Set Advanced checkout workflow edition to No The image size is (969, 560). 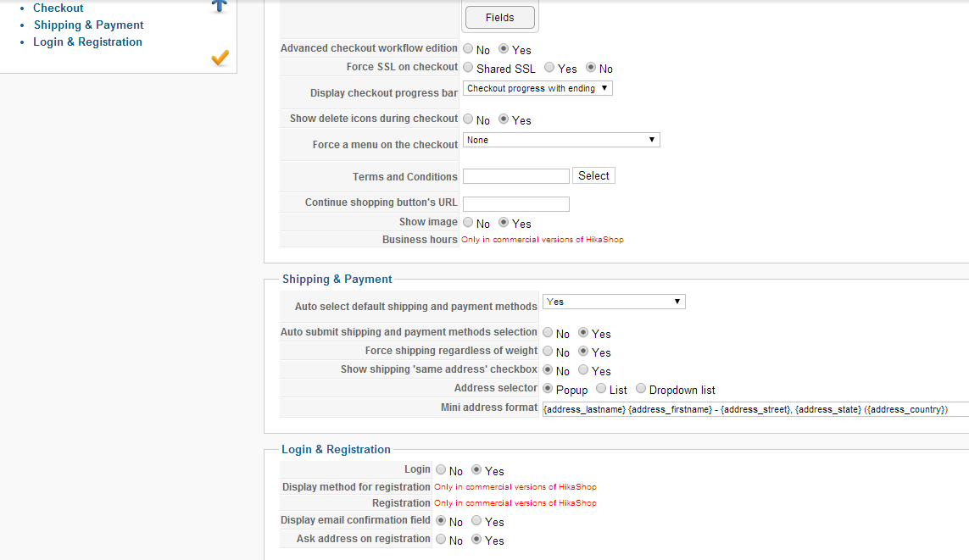click(469, 49)
